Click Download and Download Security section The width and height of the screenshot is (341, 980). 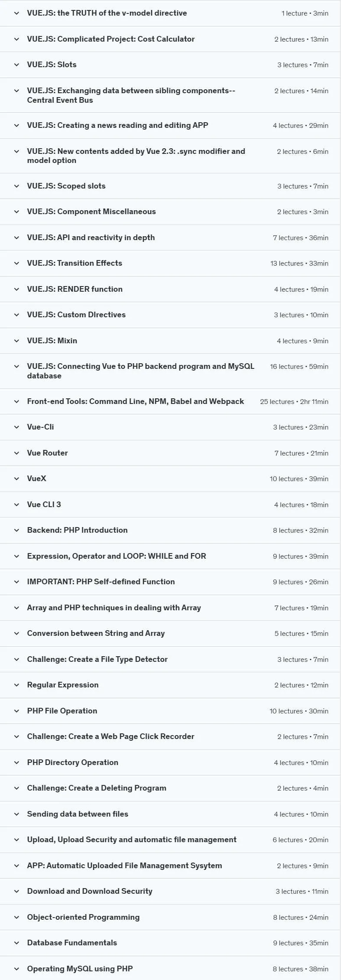click(170, 892)
